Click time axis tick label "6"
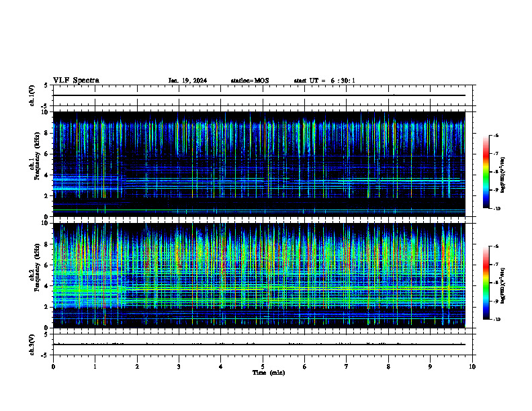The image size is (532, 411). pyautogui.click(x=304, y=367)
